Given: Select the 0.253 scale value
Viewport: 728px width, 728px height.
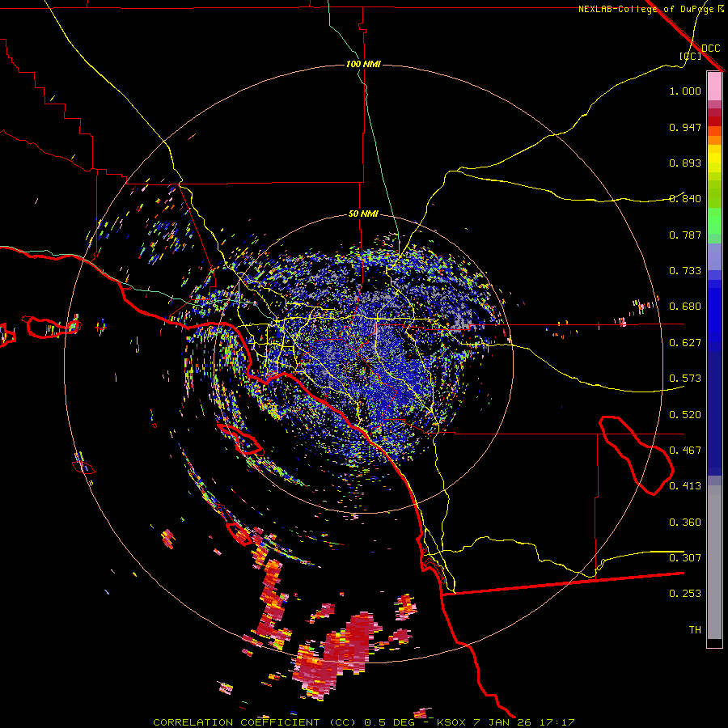Looking at the screenshot, I should pos(685,594).
